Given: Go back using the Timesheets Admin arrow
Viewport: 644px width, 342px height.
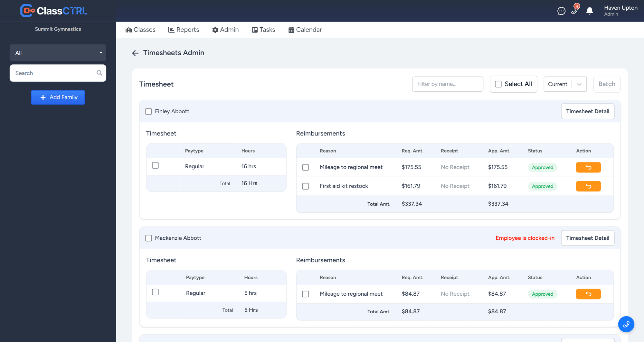Looking at the screenshot, I should [135, 53].
